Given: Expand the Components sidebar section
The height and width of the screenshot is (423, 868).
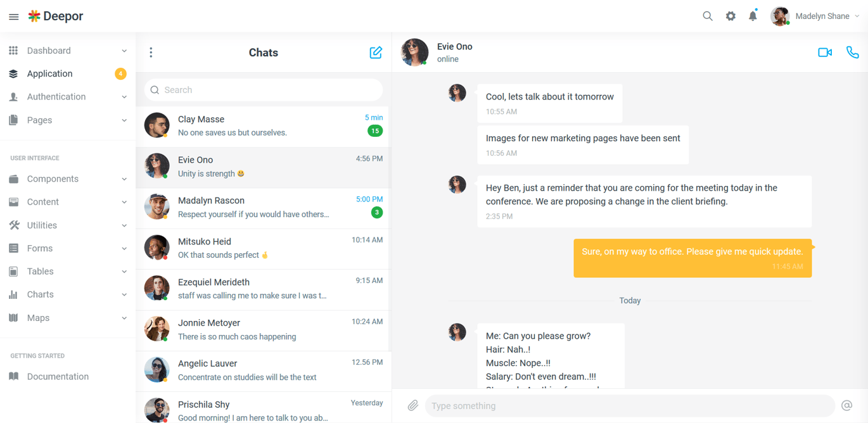Looking at the screenshot, I should (68, 179).
